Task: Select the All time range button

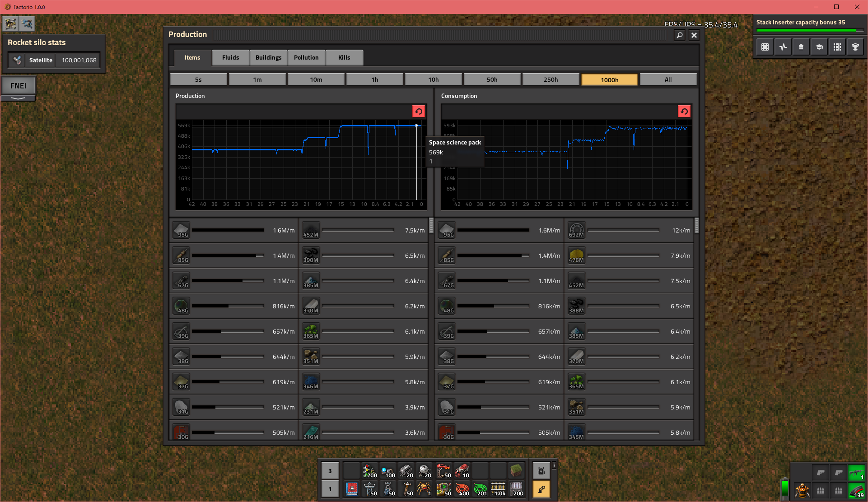Action: point(668,79)
